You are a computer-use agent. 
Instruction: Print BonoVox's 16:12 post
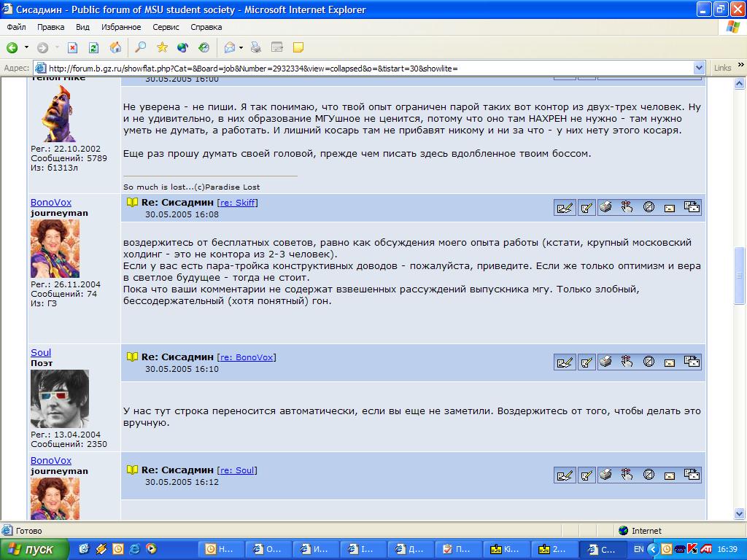(x=605, y=475)
